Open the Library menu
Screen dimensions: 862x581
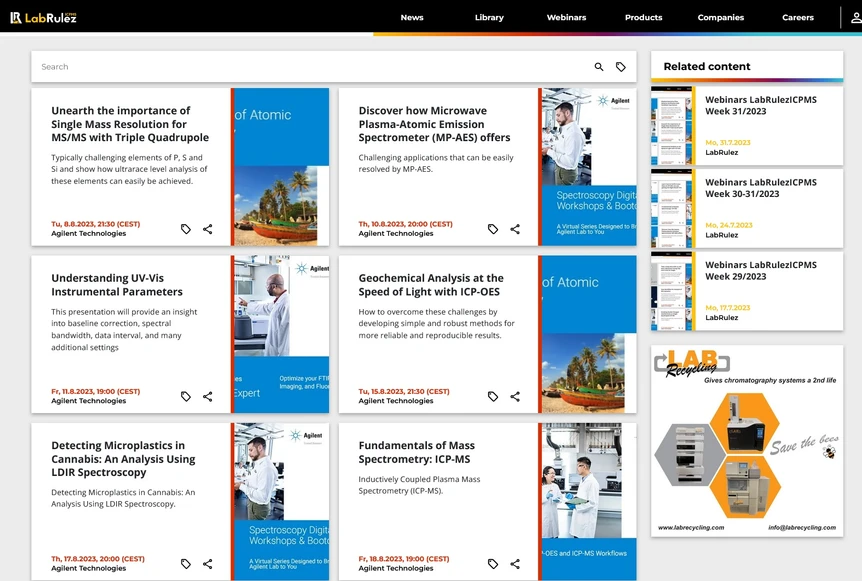pos(489,18)
